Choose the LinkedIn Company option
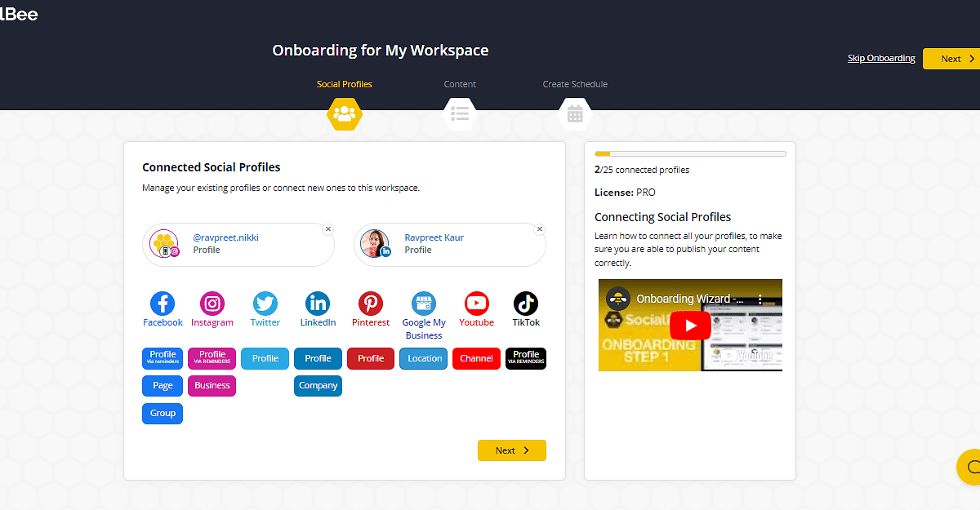 click(x=318, y=385)
